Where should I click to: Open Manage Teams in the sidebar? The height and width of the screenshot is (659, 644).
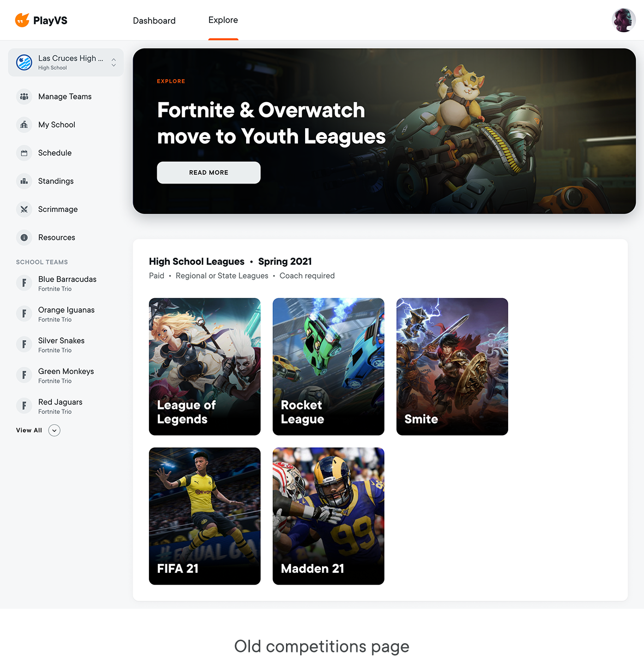coord(65,97)
